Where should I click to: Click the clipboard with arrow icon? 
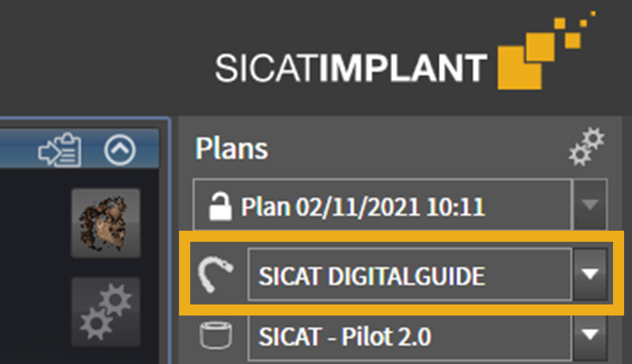60,150
